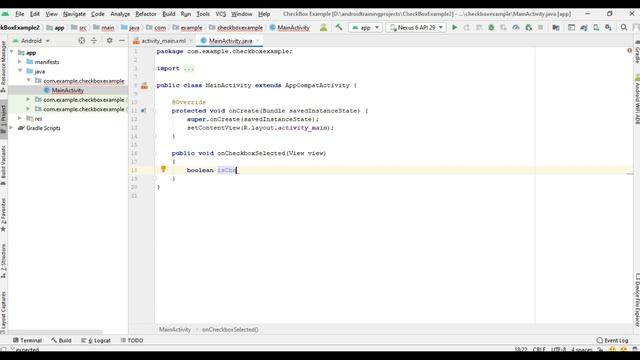Click the yellow lightbulb intention icon

[x=163, y=169]
